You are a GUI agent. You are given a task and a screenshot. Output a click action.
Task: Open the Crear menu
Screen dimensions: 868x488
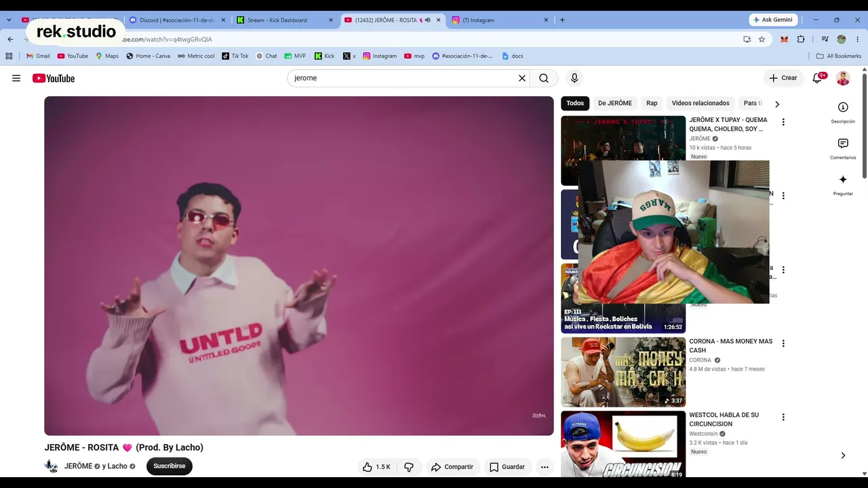tap(783, 78)
